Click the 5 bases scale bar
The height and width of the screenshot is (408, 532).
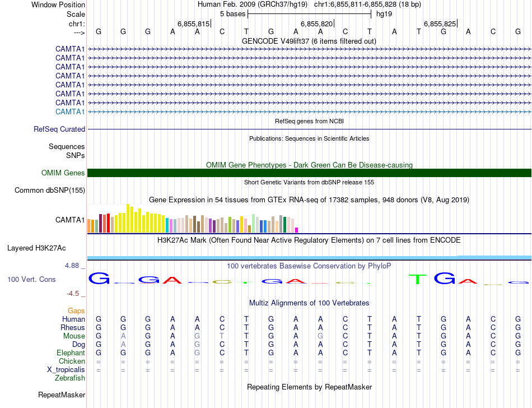coord(310,14)
